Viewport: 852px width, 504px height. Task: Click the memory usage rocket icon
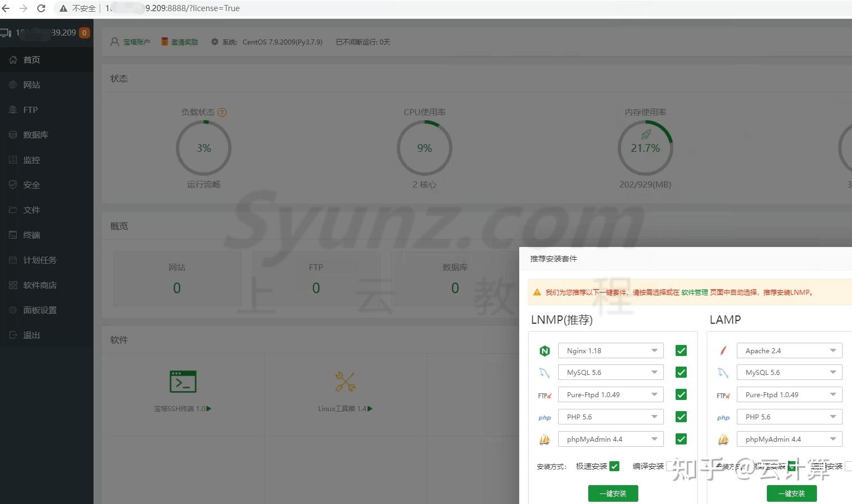[x=646, y=135]
